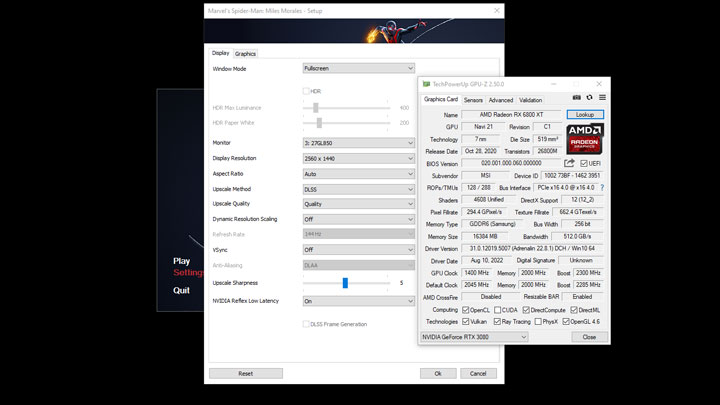The height and width of the screenshot is (405, 720).
Task: Open the Aspect Ratio dropdown
Action: [x=359, y=174]
